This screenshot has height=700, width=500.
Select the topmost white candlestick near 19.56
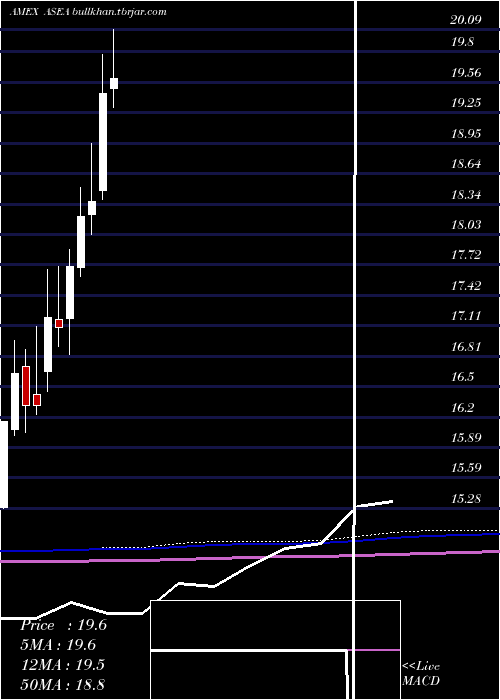[114, 83]
